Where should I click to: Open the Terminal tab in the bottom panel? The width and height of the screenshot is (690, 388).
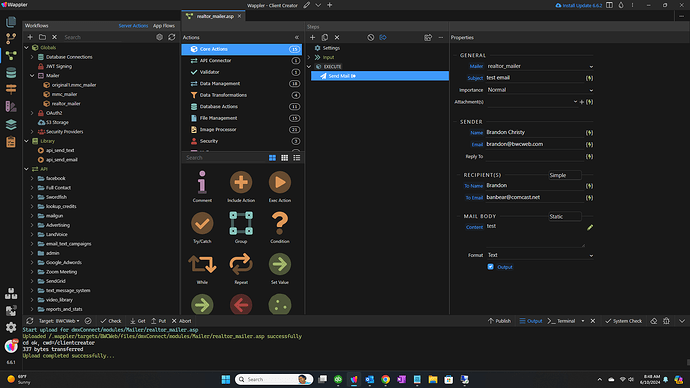562,321
